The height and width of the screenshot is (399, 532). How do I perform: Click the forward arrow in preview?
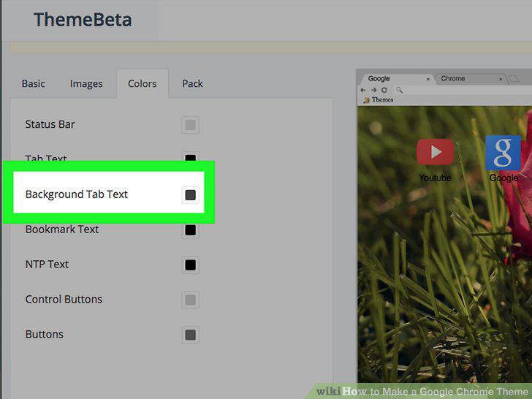click(x=374, y=90)
